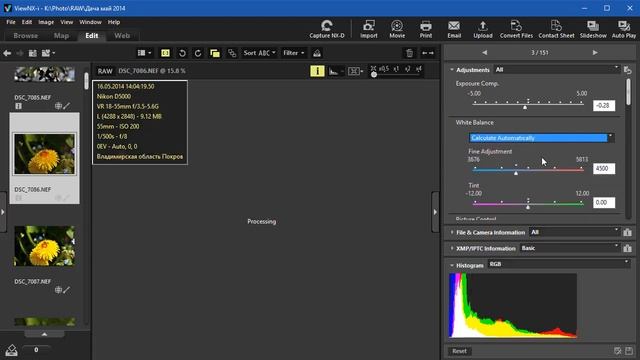Image resolution: width=640 pixels, height=360 pixels.
Task: Click the Email icon
Action: coord(454,29)
